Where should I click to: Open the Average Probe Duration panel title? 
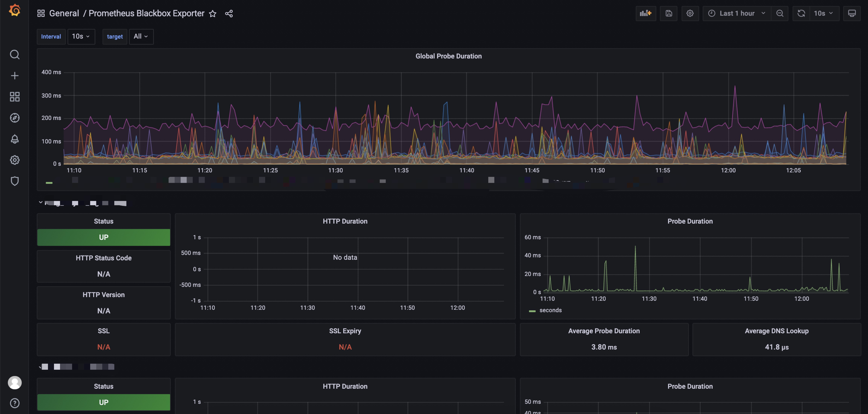click(604, 331)
